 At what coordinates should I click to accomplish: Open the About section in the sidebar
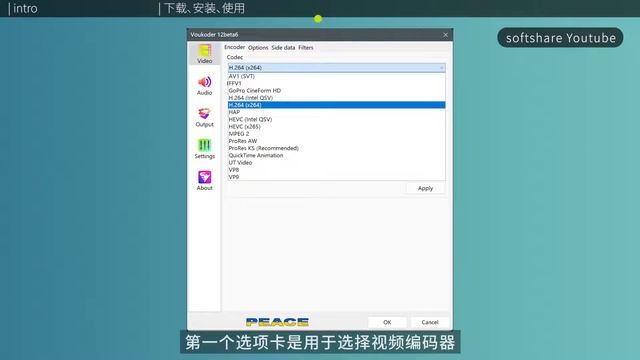click(204, 181)
